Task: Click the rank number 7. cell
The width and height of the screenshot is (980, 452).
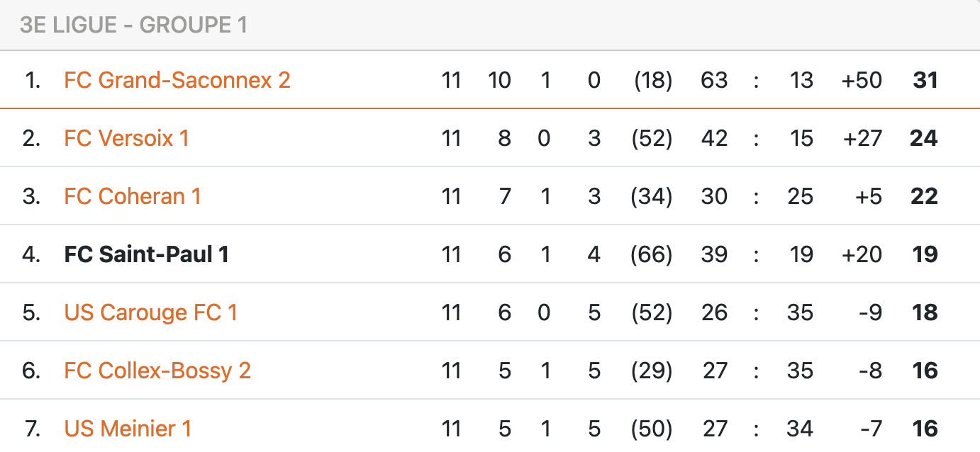Action: coord(31,429)
